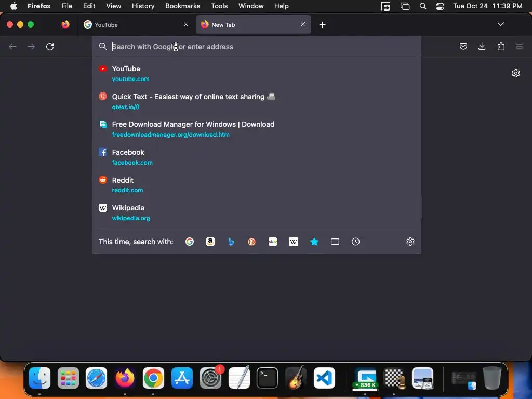Open Chess from the Dock

click(x=394, y=378)
